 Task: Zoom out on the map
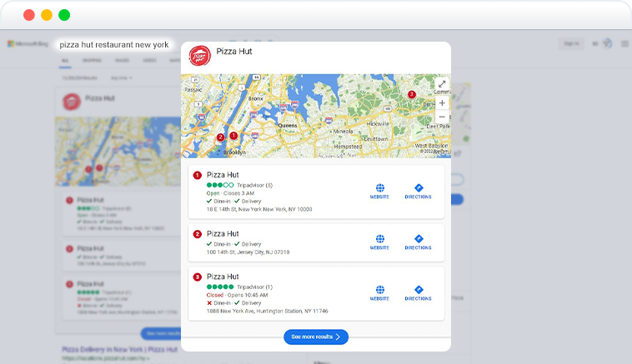pos(442,117)
